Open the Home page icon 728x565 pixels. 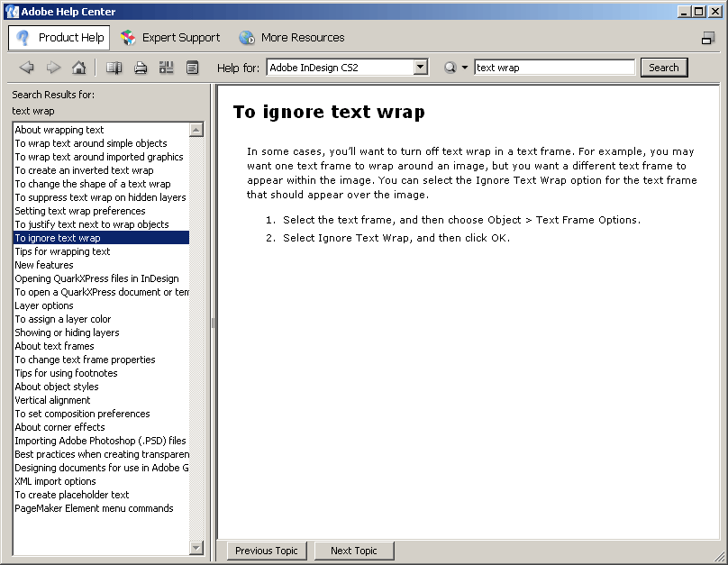pyautogui.click(x=79, y=68)
